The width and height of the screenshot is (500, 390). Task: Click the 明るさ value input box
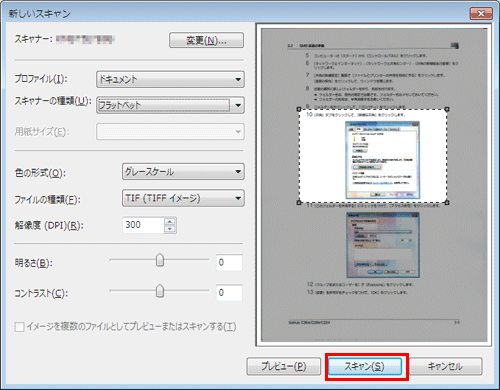pyautogui.click(x=229, y=262)
